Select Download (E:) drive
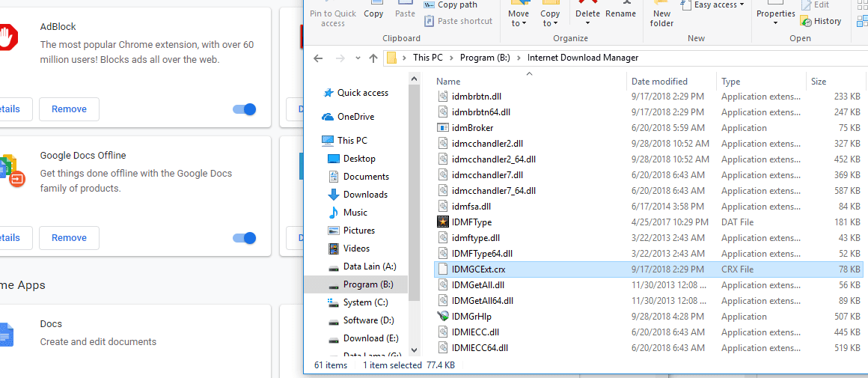 tap(363, 338)
